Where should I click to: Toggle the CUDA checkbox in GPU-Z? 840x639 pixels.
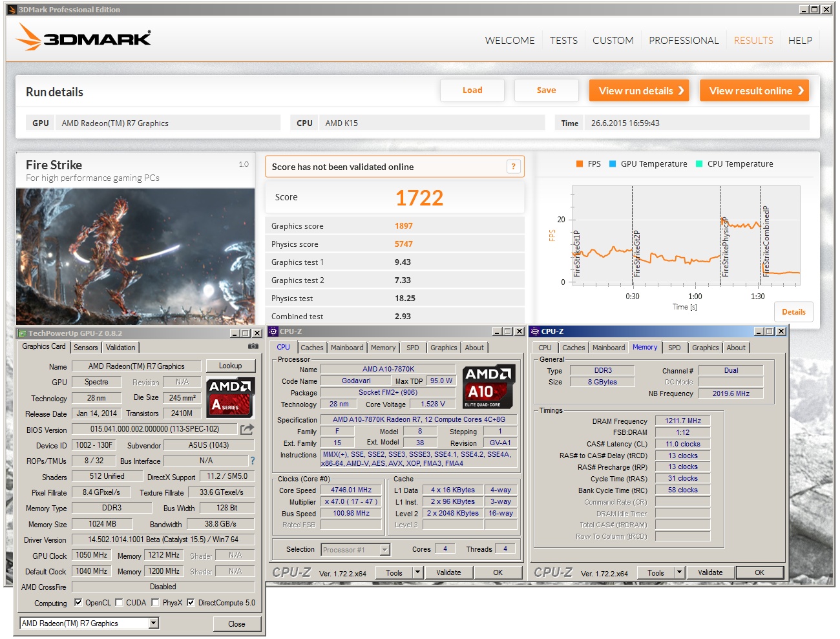click(x=119, y=602)
